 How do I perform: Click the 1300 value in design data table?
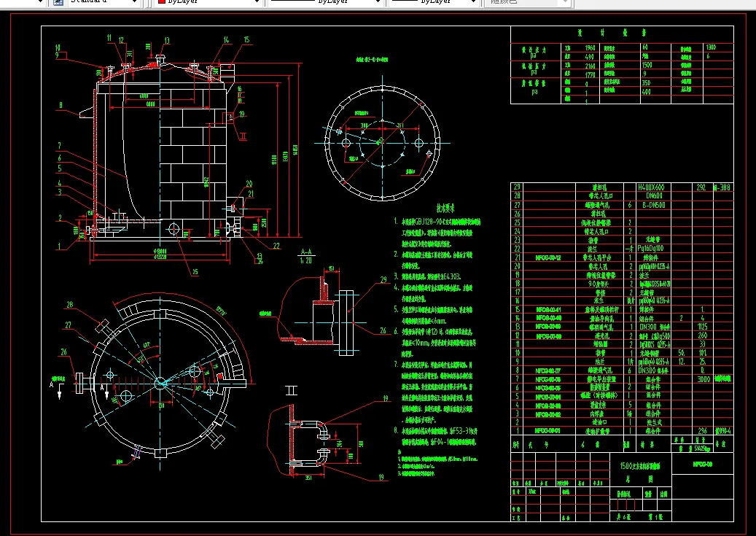coord(711,47)
